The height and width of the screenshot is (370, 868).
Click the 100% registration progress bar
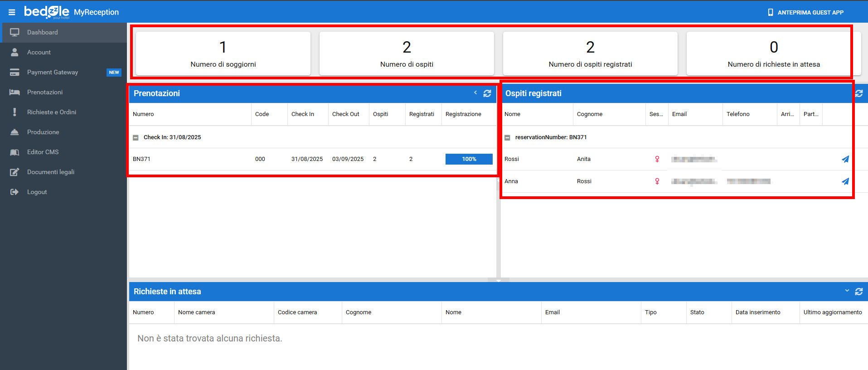(x=469, y=159)
